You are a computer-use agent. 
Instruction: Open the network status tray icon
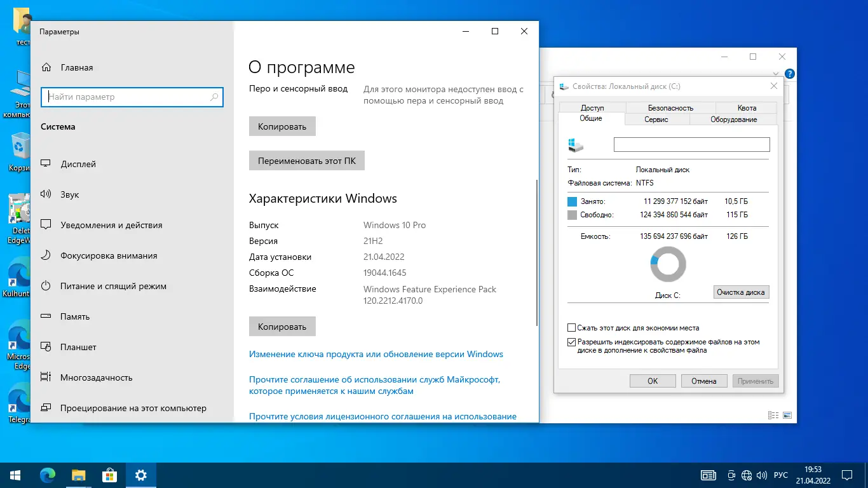coord(747,475)
